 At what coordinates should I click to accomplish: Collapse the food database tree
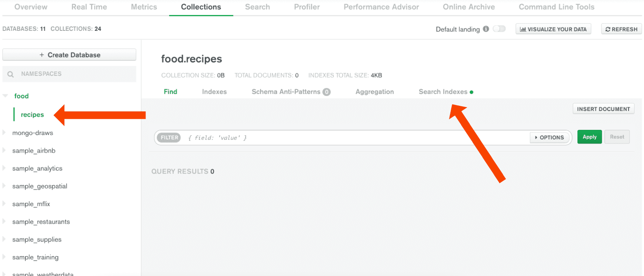pyautogui.click(x=5, y=96)
